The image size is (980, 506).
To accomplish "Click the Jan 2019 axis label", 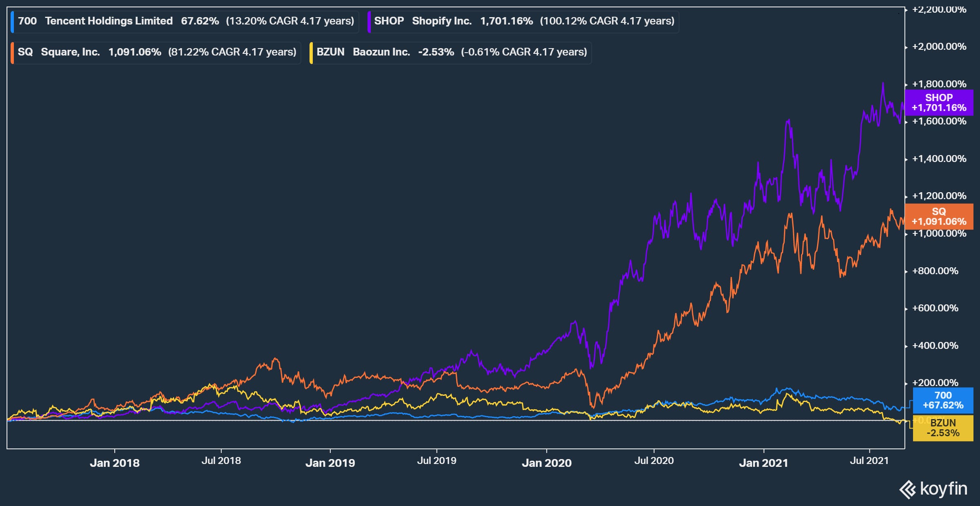I will point(330,463).
